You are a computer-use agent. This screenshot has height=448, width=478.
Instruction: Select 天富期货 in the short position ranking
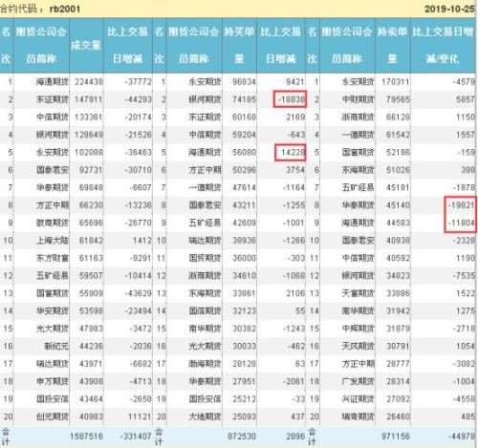click(358, 293)
